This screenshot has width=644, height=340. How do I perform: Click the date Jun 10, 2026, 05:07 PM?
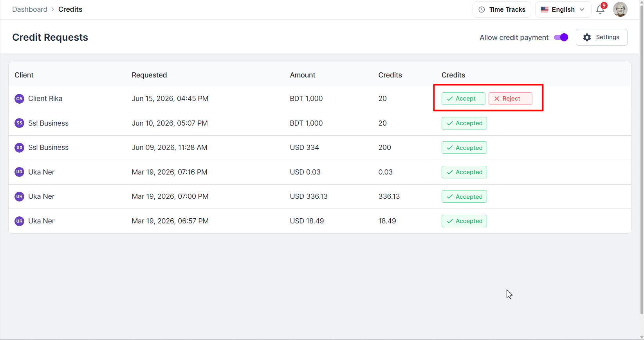click(170, 123)
